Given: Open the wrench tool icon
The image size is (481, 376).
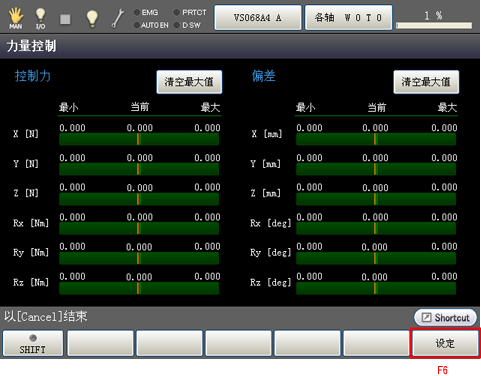Looking at the screenshot, I should tap(117, 18).
